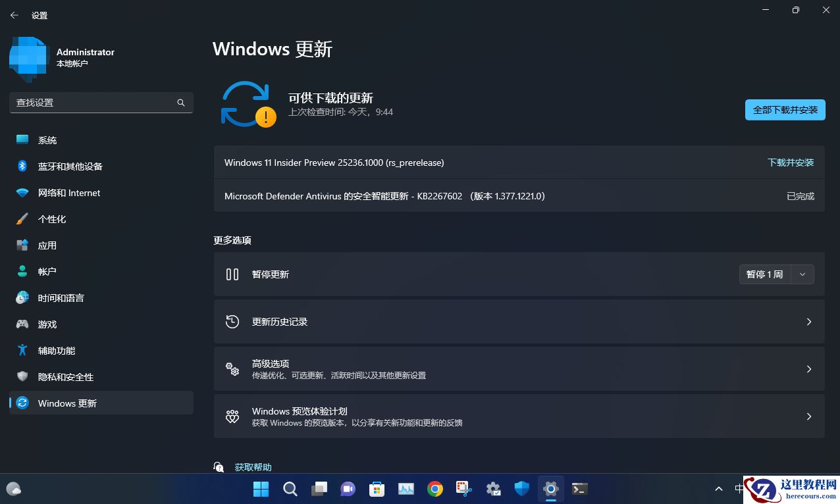Open the 帐户 settings page
This screenshot has width=840, height=504.
(x=47, y=271)
